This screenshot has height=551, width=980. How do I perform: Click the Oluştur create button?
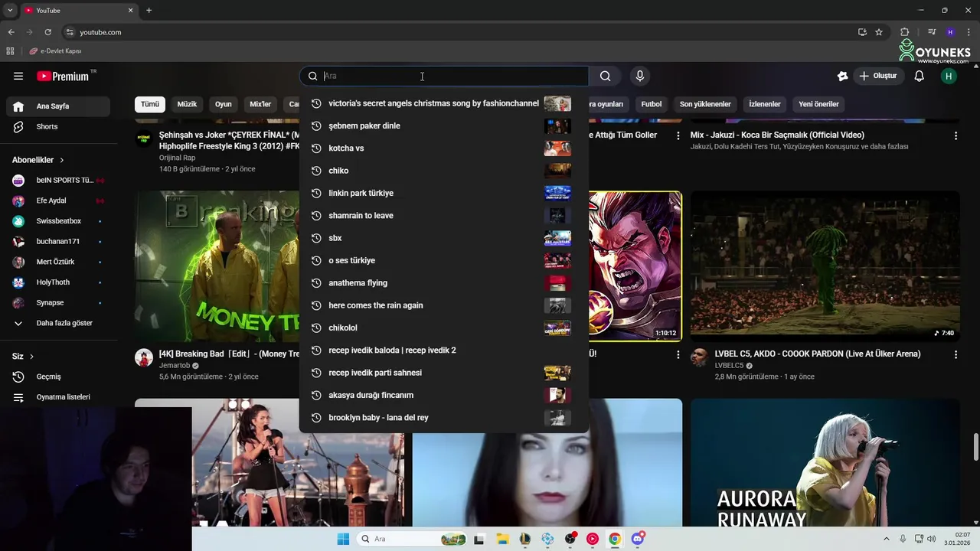[x=878, y=76]
